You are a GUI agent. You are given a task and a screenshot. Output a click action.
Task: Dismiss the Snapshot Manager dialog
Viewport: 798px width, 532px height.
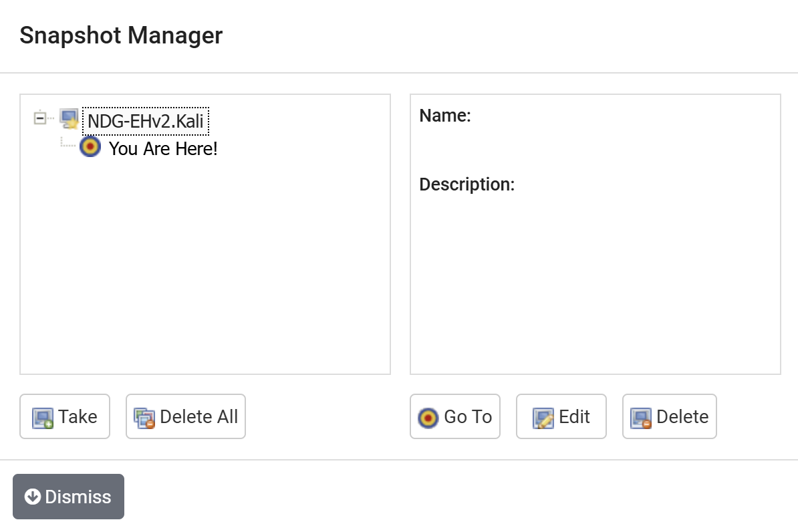pos(68,497)
